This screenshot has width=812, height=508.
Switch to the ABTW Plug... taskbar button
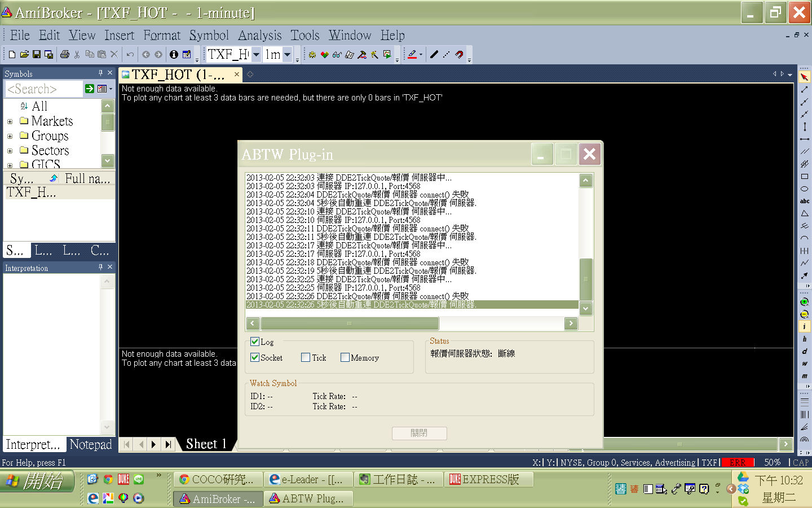309,498
